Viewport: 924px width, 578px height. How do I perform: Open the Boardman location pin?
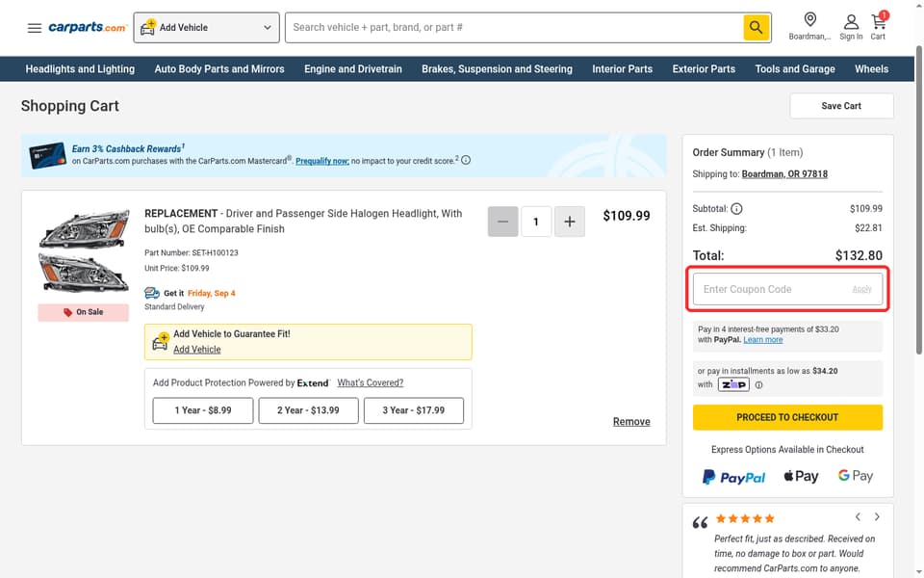[809, 27]
